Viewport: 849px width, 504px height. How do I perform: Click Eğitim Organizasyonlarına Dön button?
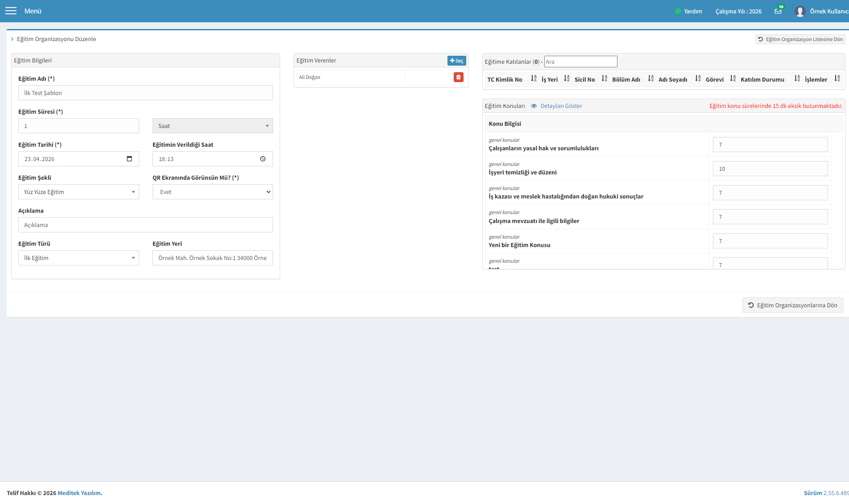click(792, 305)
